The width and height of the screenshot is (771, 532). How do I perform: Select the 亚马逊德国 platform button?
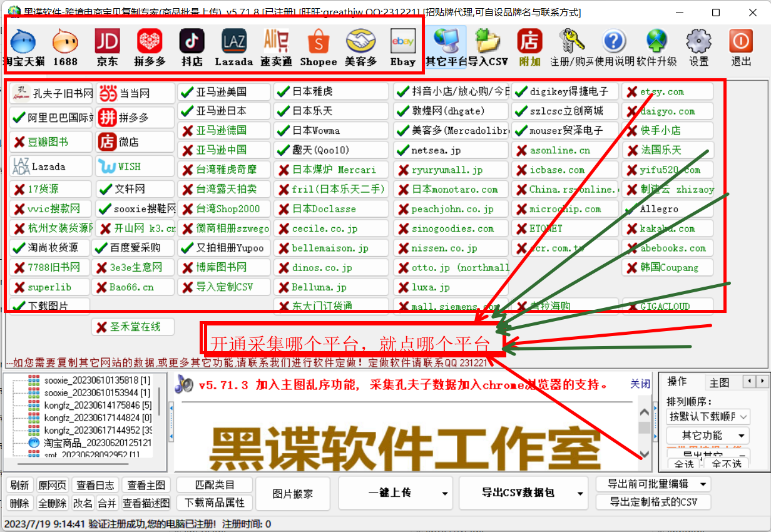coord(224,131)
